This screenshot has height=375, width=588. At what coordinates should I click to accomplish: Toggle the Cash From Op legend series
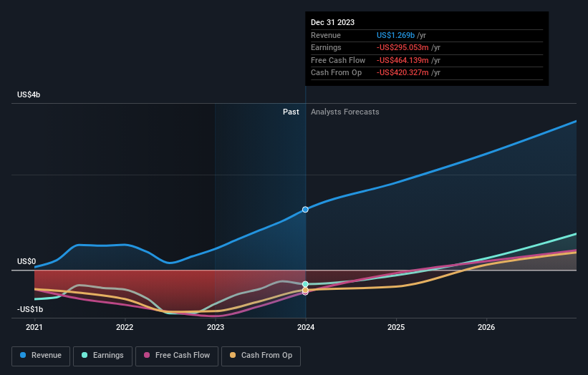pos(261,356)
